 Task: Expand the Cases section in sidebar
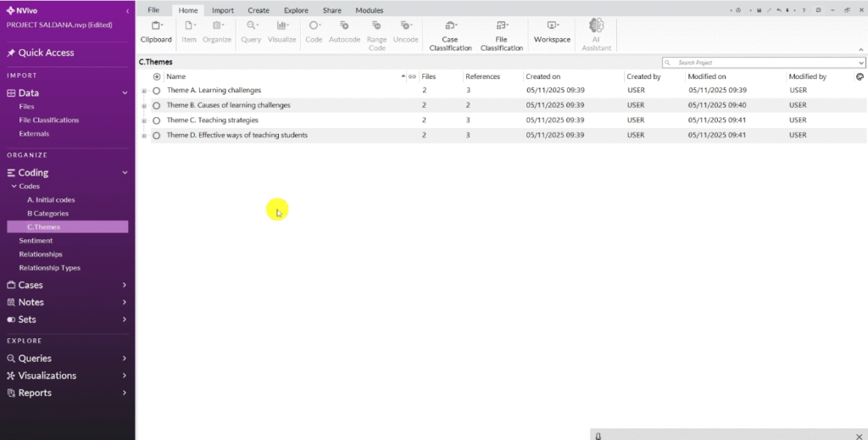click(125, 285)
